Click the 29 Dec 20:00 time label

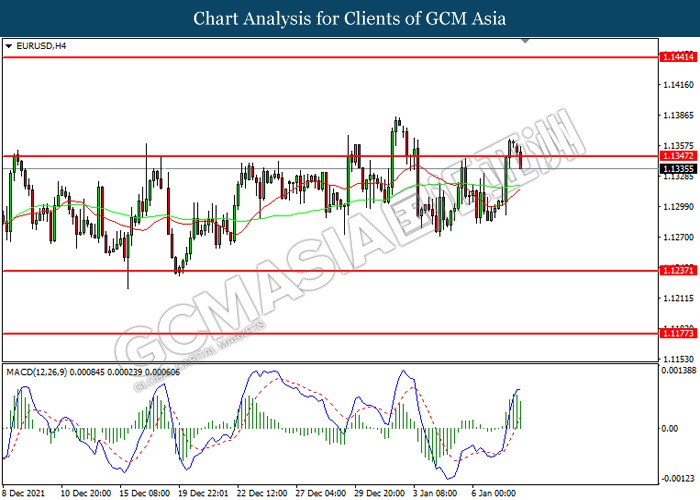[379, 493]
